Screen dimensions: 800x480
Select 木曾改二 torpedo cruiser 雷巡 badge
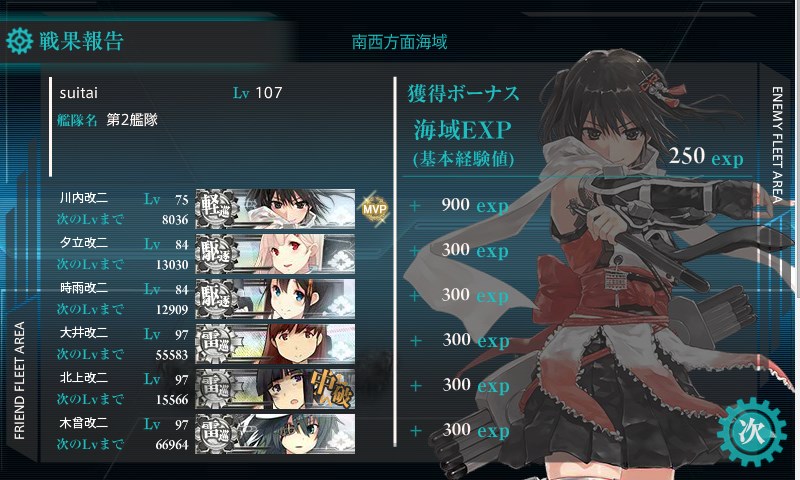click(216, 433)
